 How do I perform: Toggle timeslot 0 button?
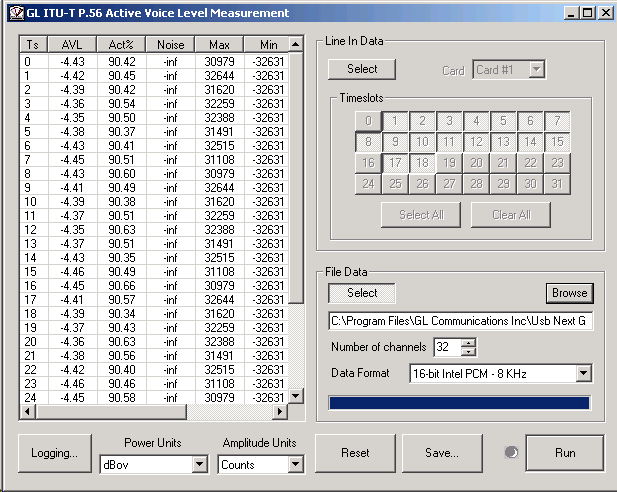368,121
